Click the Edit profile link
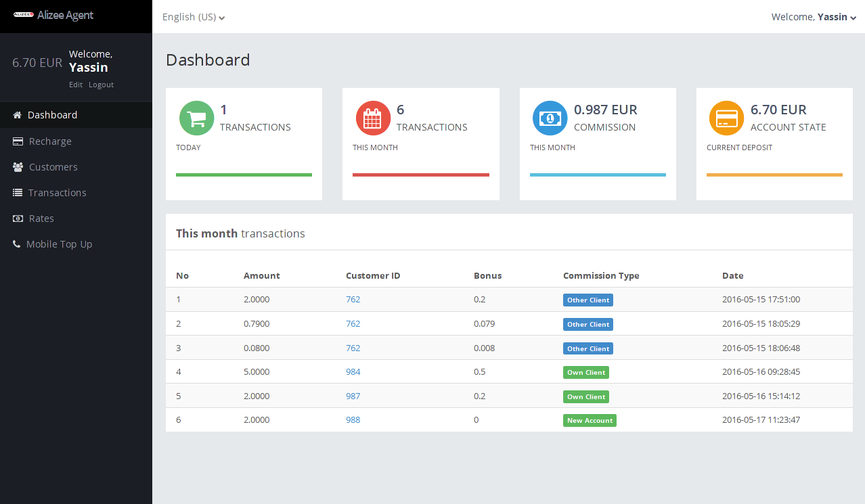Screen dimensions: 865x504 [x=76, y=85]
